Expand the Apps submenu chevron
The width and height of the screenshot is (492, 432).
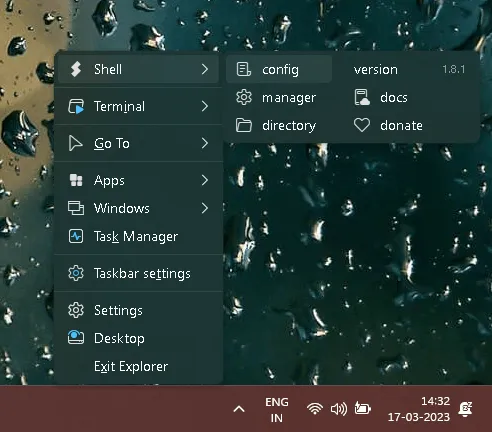[x=205, y=180]
